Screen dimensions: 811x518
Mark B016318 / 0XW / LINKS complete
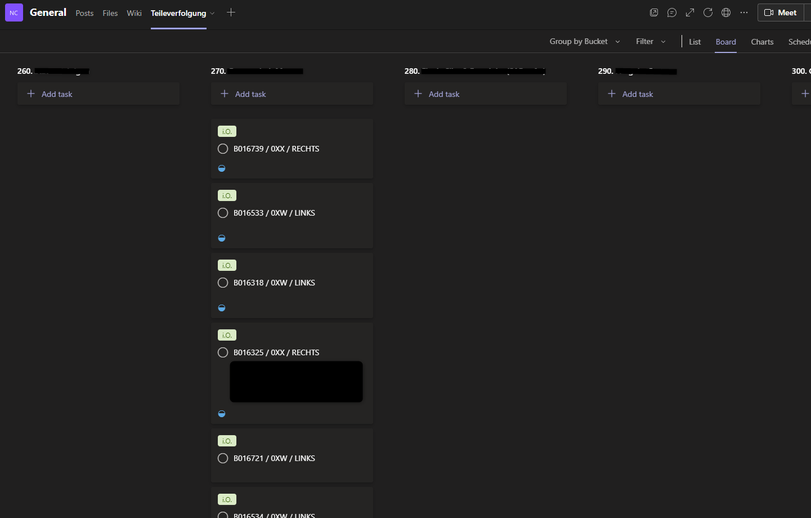[x=222, y=283]
